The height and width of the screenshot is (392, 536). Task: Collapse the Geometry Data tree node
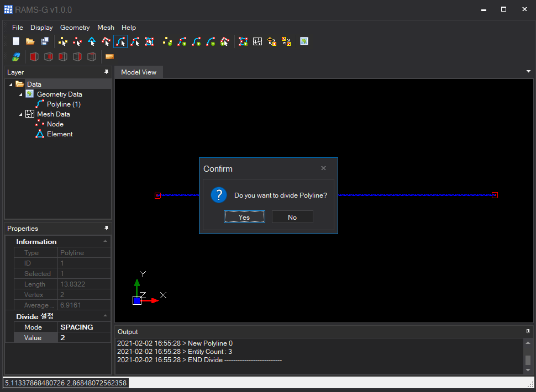[x=20, y=94]
